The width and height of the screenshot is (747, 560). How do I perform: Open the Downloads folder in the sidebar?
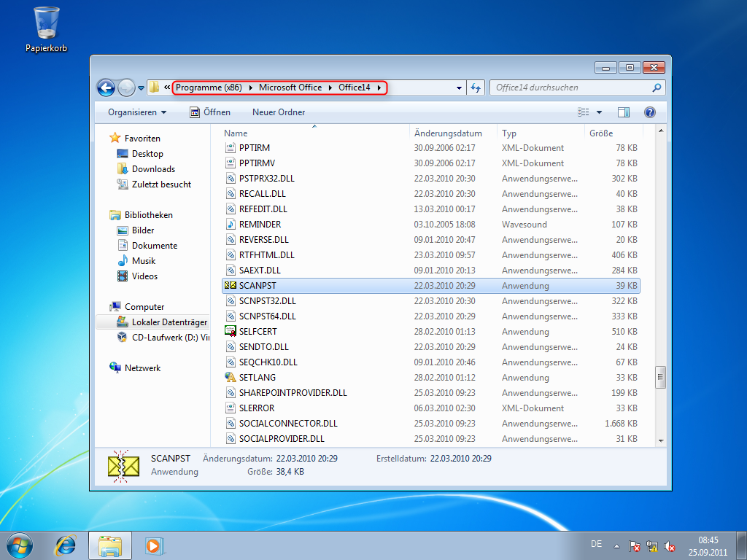click(x=155, y=168)
